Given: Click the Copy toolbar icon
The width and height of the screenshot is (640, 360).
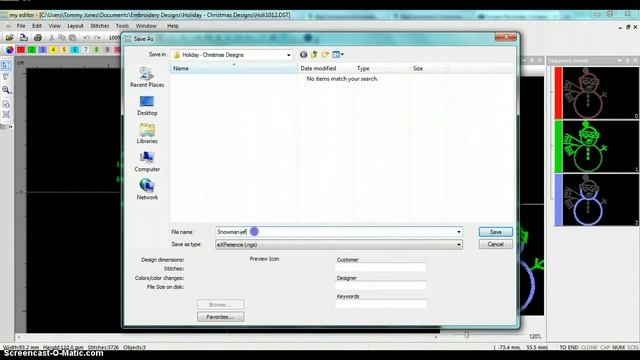Looking at the screenshot, I should point(62,38).
